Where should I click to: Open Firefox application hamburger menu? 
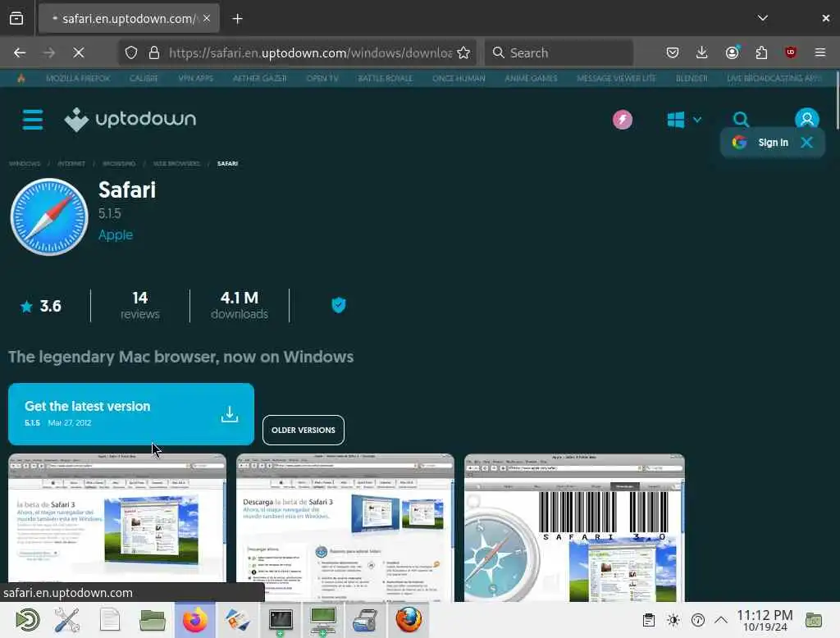click(820, 52)
